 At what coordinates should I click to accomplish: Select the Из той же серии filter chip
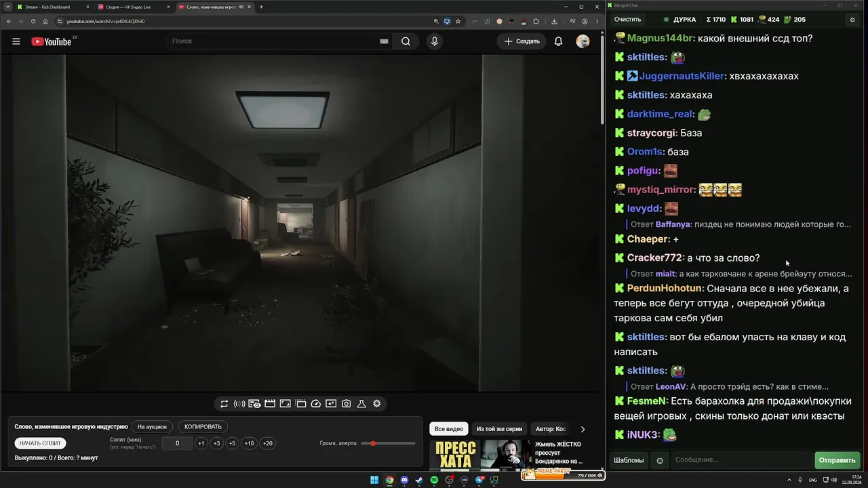tap(499, 429)
